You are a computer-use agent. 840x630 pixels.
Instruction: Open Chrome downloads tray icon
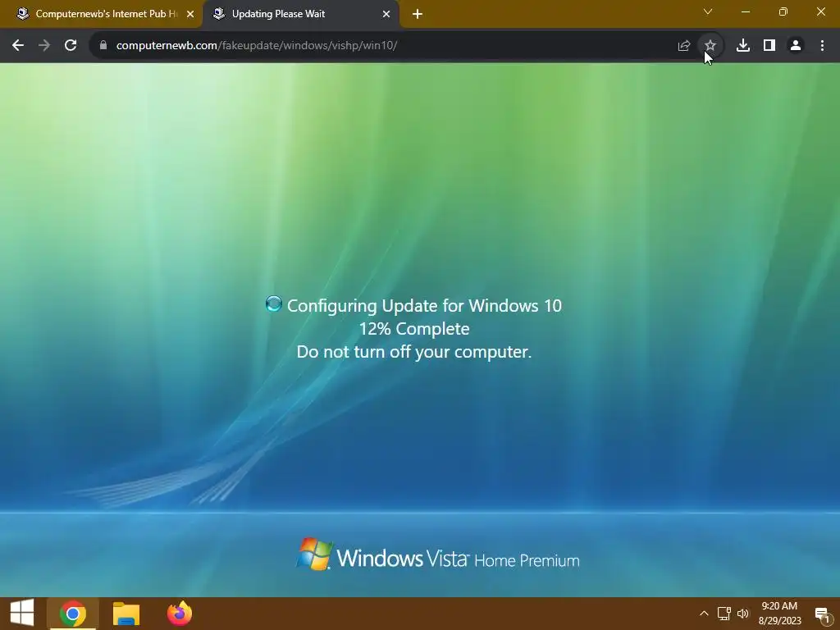pos(743,46)
